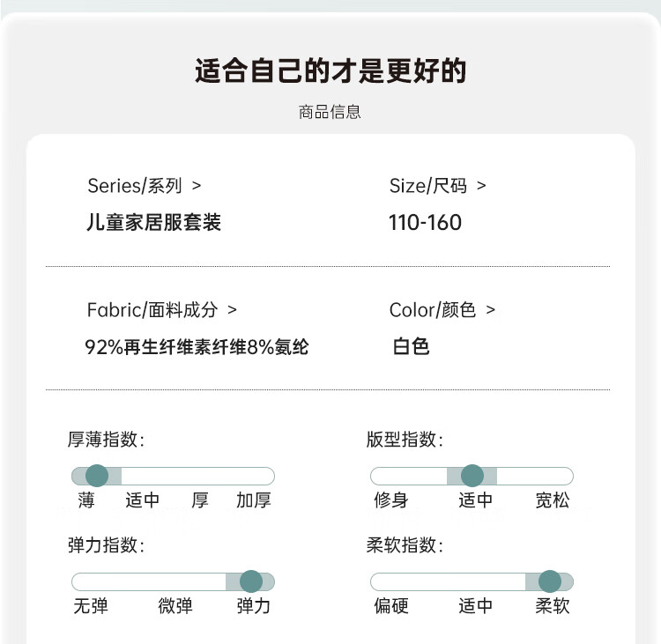Click the 儿童家居服套装 series text

click(x=154, y=222)
